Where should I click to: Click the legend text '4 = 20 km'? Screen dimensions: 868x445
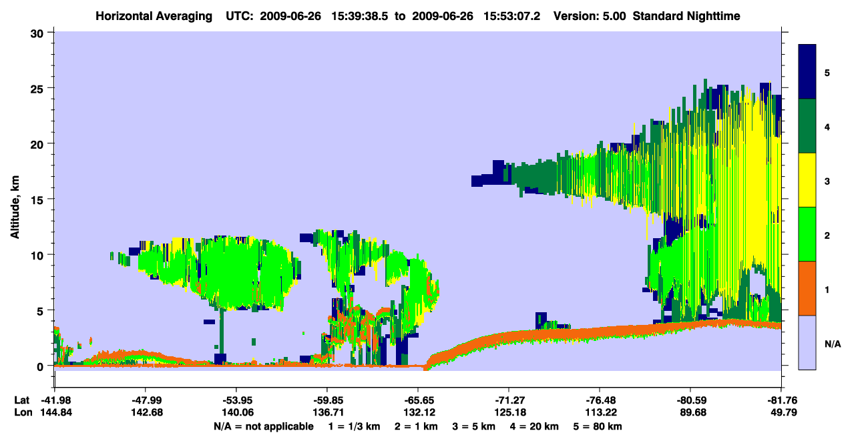click(x=535, y=426)
